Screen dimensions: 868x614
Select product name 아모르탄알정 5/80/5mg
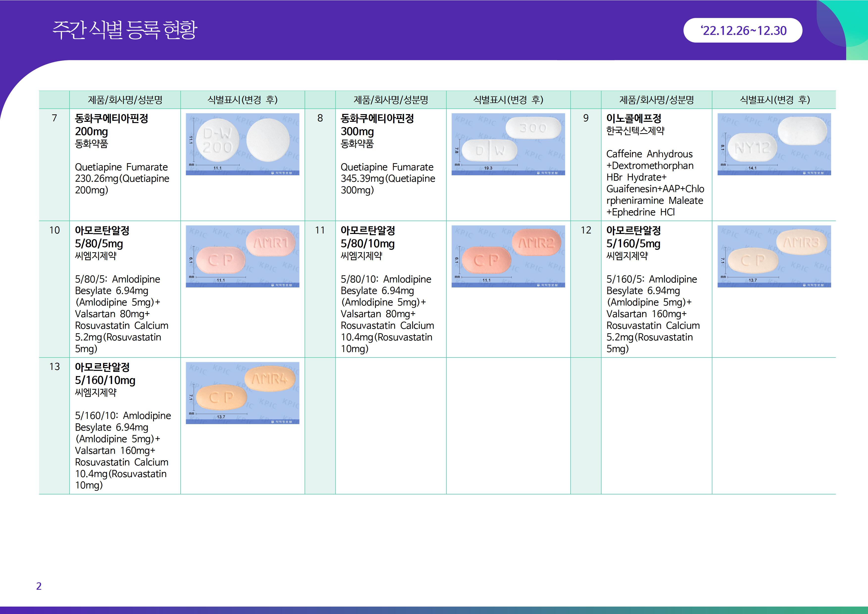[102, 237]
